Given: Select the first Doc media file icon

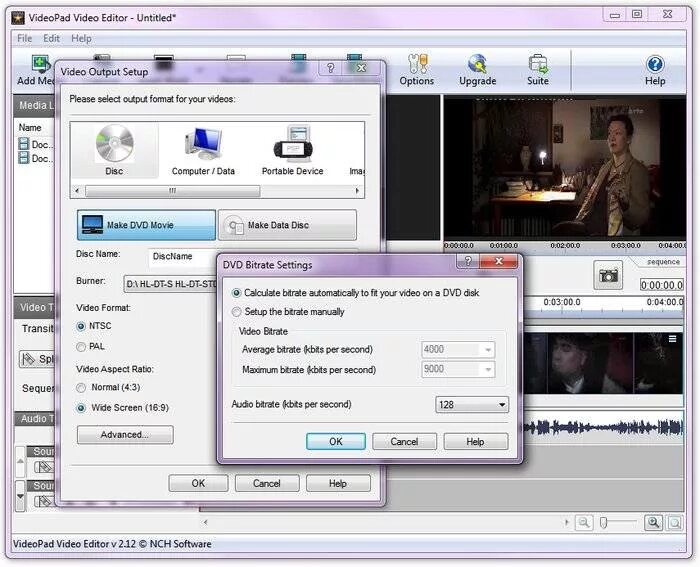Looking at the screenshot, I should click(24, 144).
